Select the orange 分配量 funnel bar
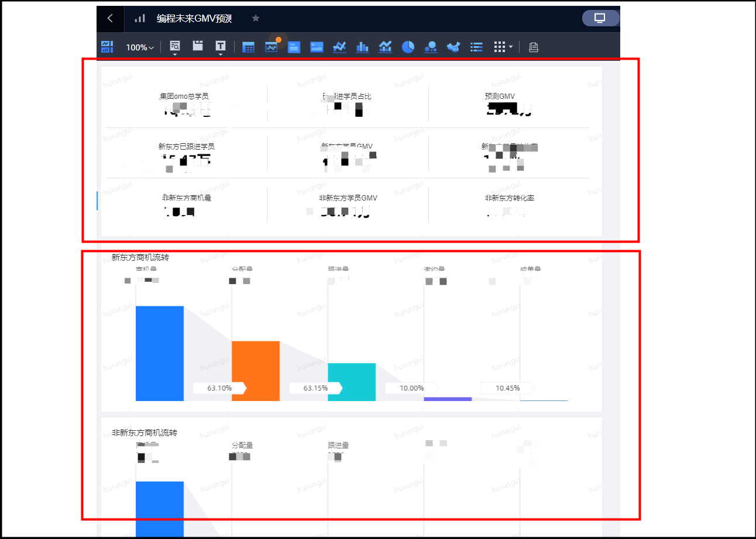 256,371
